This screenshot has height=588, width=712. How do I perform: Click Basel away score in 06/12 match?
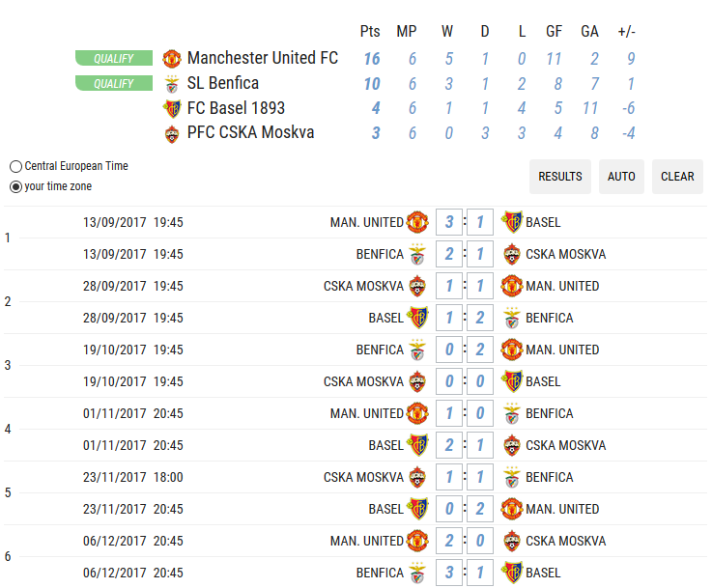click(x=480, y=573)
